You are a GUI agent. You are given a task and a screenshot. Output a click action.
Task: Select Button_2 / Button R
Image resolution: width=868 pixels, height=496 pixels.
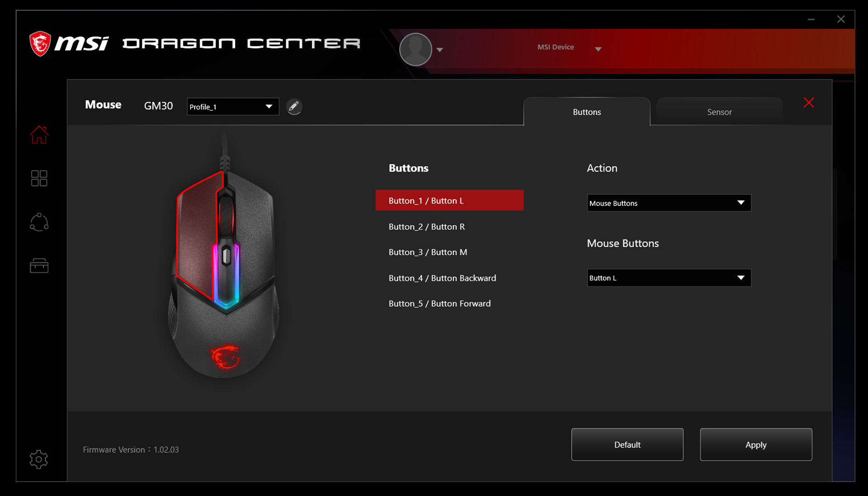coord(449,226)
